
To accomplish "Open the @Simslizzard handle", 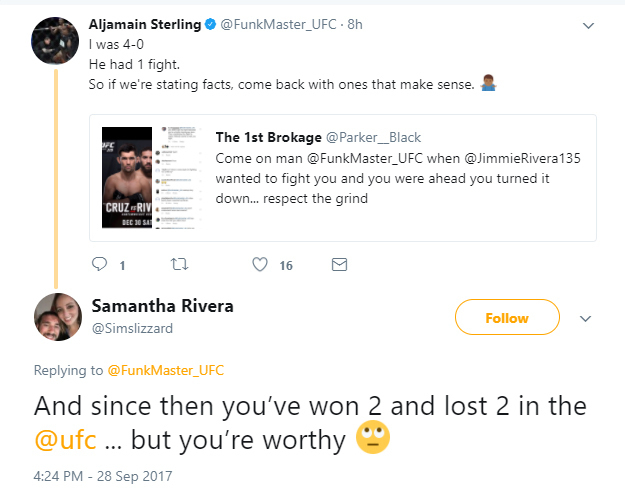I will 132,327.
